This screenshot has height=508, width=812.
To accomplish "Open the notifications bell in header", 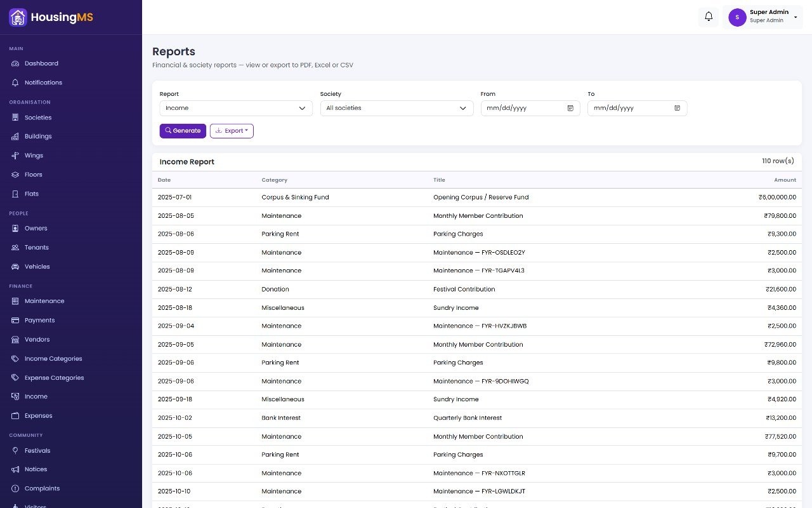I will click(709, 17).
